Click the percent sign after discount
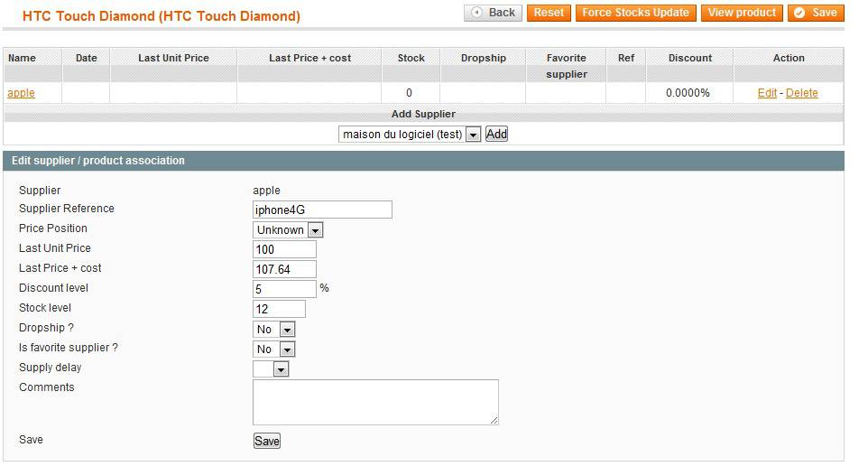868x466 pixels. pyautogui.click(x=325, y=287)
